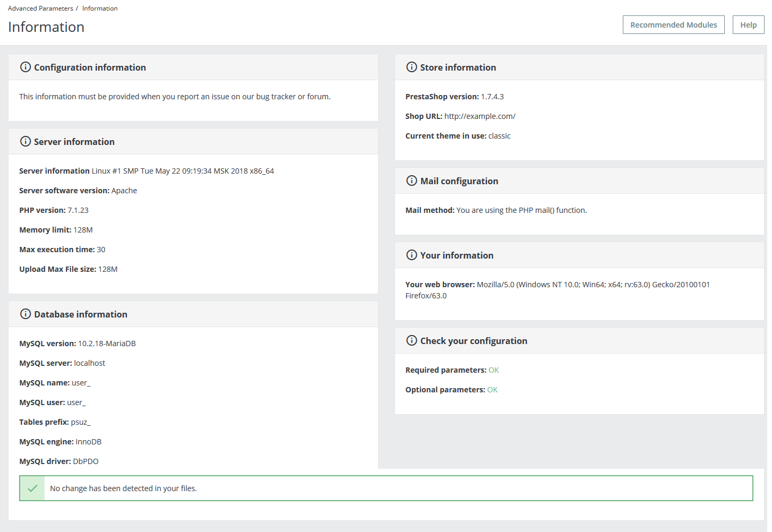Go to Advanced Parameters breadcrumb
Viewport: 772px width, 532px height.
(x=40, y=8)
